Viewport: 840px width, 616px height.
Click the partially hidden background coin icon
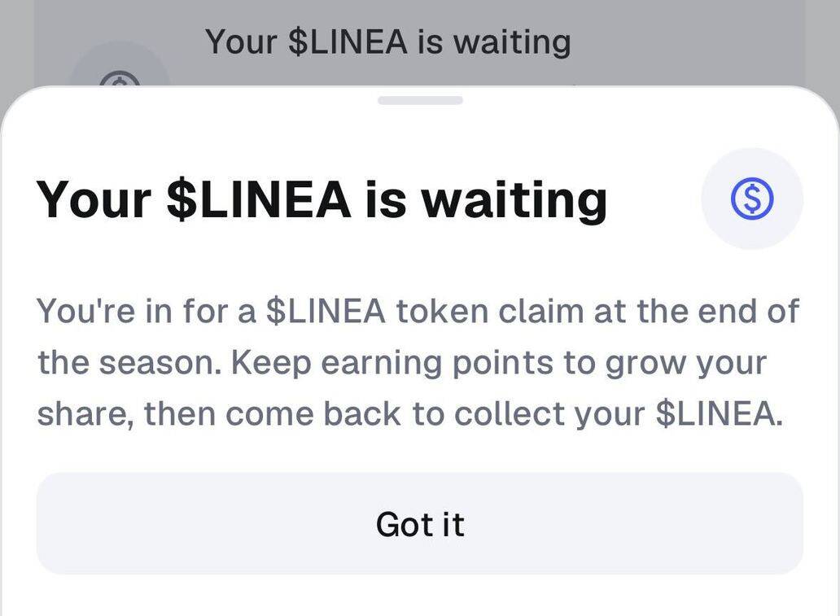pos(120,77)
